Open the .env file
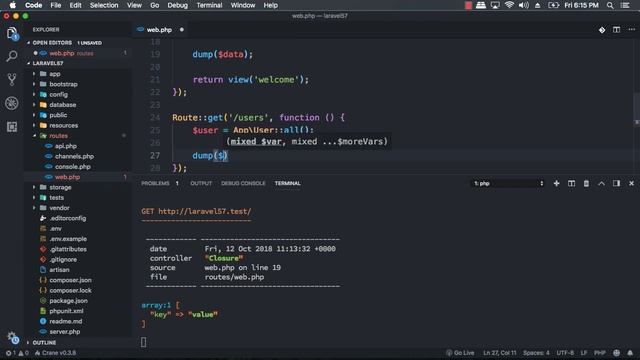This screenshot has height=360, width=640. [x=56, y=229]
